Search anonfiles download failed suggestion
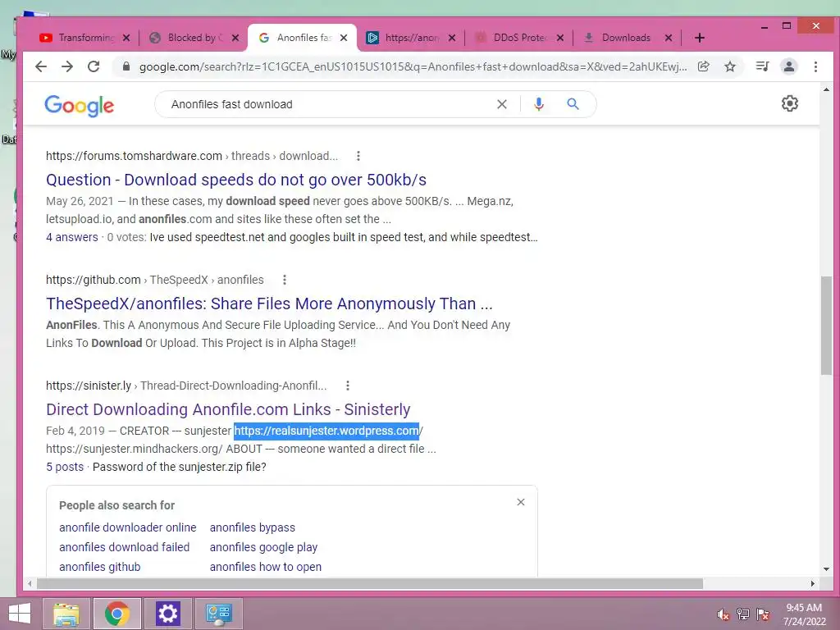This screenshot has width=840, height=630. [125, 547]
